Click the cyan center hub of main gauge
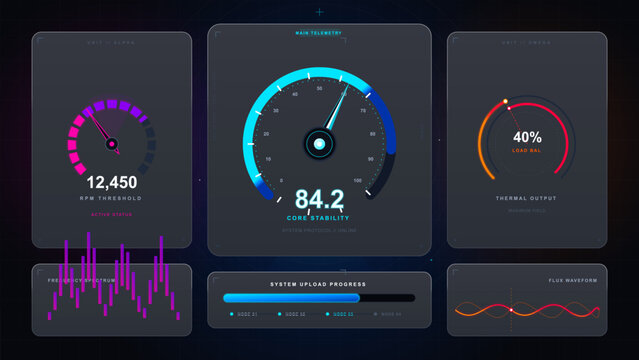 [x=320, y=144]
